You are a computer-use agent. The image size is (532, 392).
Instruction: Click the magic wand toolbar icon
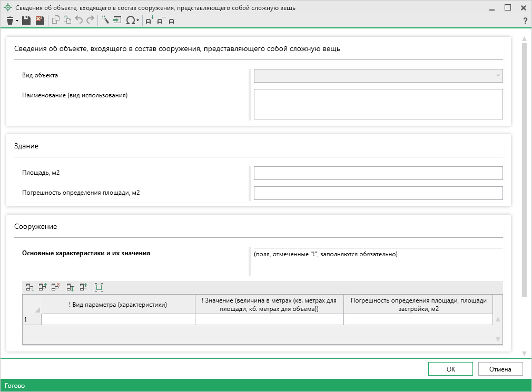(105, 21)
